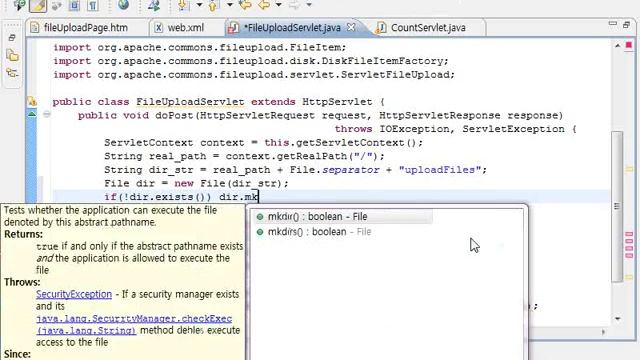640x360 pixels.
Task: Collapse the doPost method fold toggle
Action: (x=47, y=115)
